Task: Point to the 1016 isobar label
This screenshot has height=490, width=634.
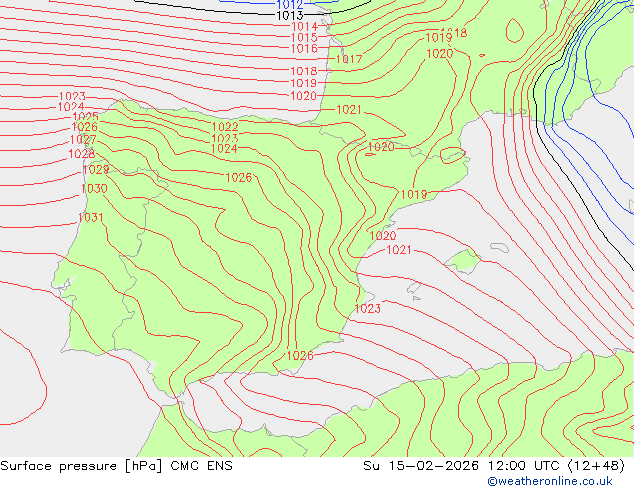Action: coord(304,49)
